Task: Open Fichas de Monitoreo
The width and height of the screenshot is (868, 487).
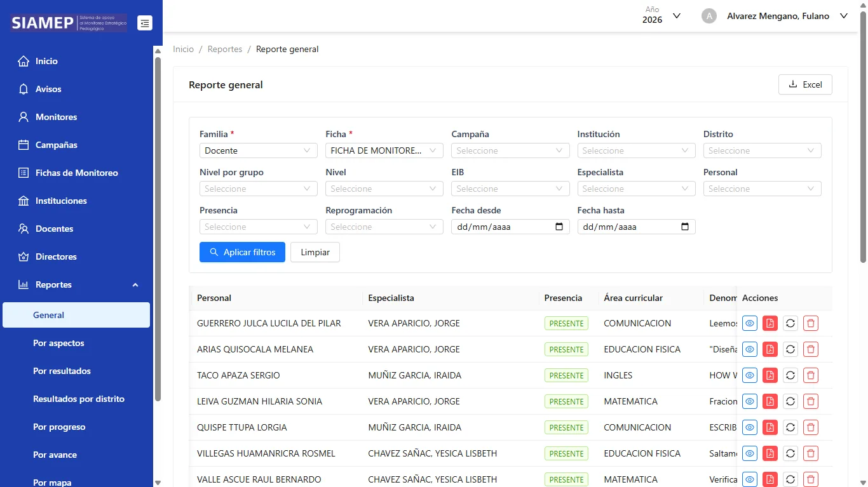Action: tap(76, 173)
